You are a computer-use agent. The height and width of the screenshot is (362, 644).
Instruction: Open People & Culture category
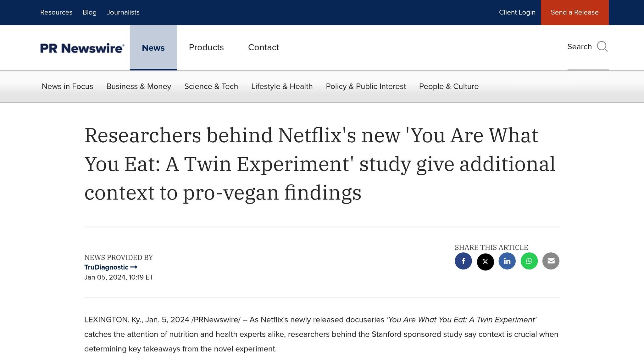pyautogui.click(x=449, y=86)
